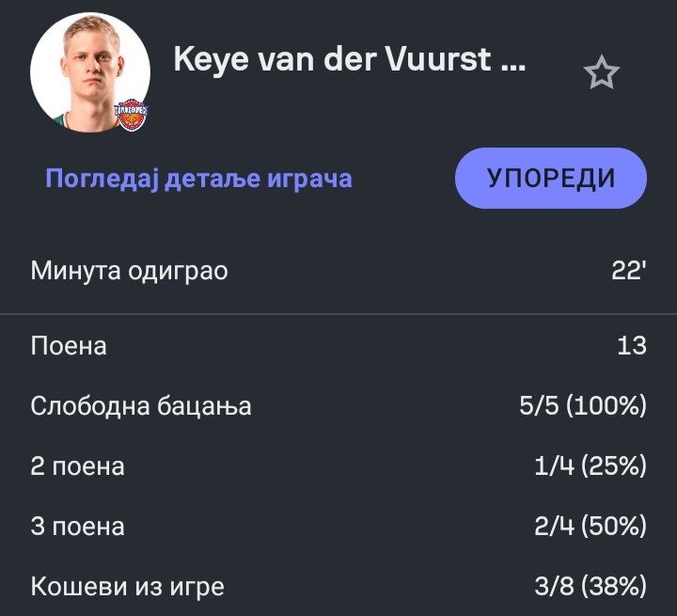Click the team logo badge on the photo
The height and width of the screenshot is (616, 677).
pyautogui.click(x=132, y=114)
